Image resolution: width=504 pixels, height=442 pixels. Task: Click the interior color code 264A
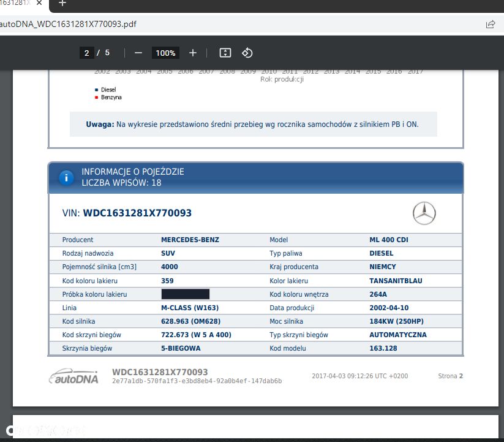tap(378, 294)
